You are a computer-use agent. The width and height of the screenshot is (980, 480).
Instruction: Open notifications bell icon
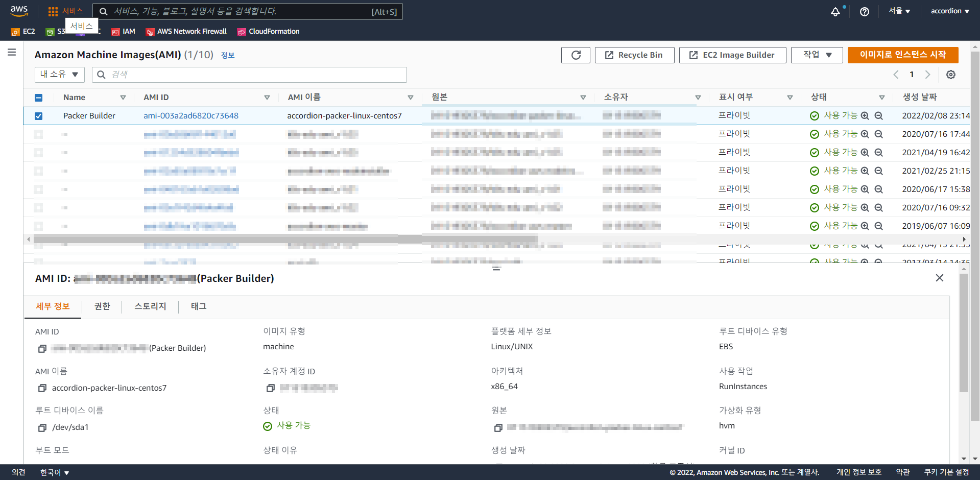pos(835,11)
